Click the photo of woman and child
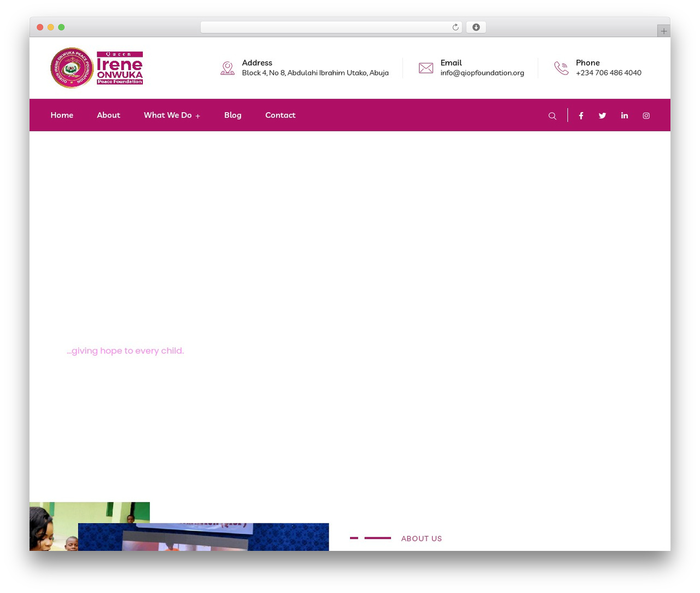Viewport: 700px width, 593px height. point(54,526)
